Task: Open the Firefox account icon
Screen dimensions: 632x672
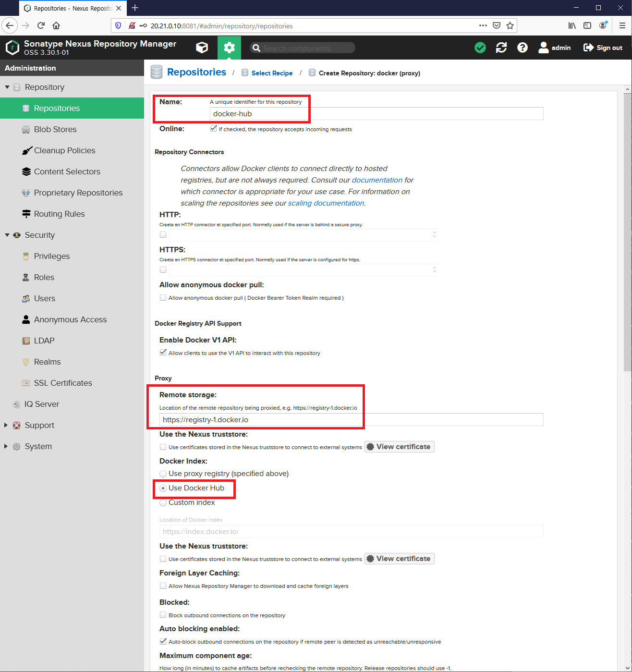Action: pyautogui.click(x=603, y=25)
